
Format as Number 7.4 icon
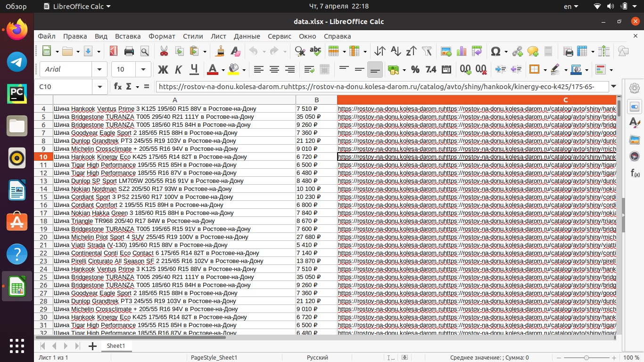pyautogui.click(x=431, y=69)
